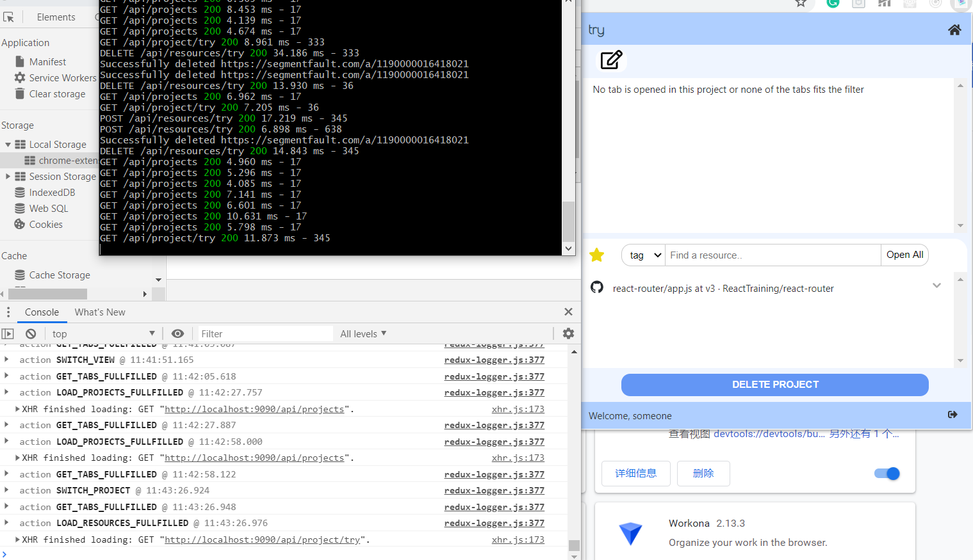Open Manifest in Application panel
Viewport: 973px width, 560px height.
47,62
